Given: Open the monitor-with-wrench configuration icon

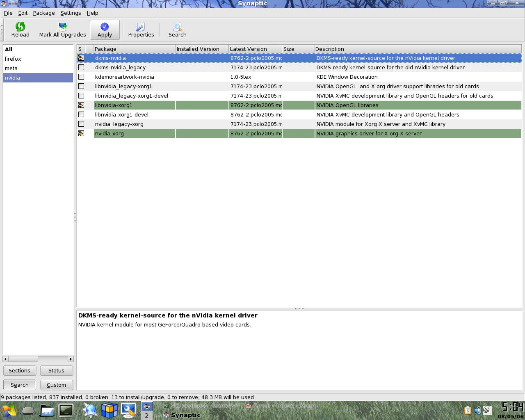Looking at the screenshot, I should pyautogui.click(x=128, y=410).
